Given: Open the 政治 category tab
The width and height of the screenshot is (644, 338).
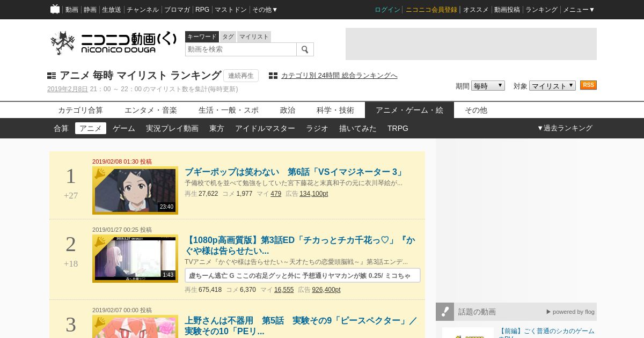Looking at the screenshot, I should (288, 110).
